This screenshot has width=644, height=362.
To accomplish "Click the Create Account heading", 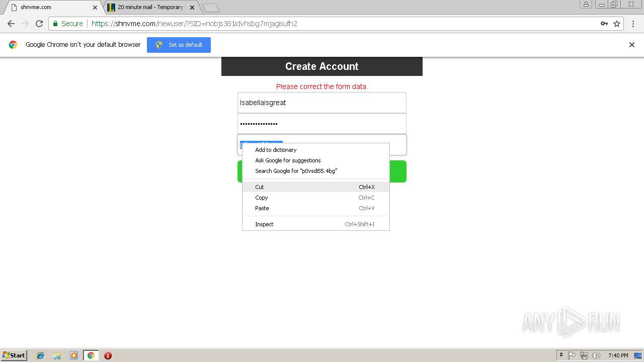I will click(322, 66).
